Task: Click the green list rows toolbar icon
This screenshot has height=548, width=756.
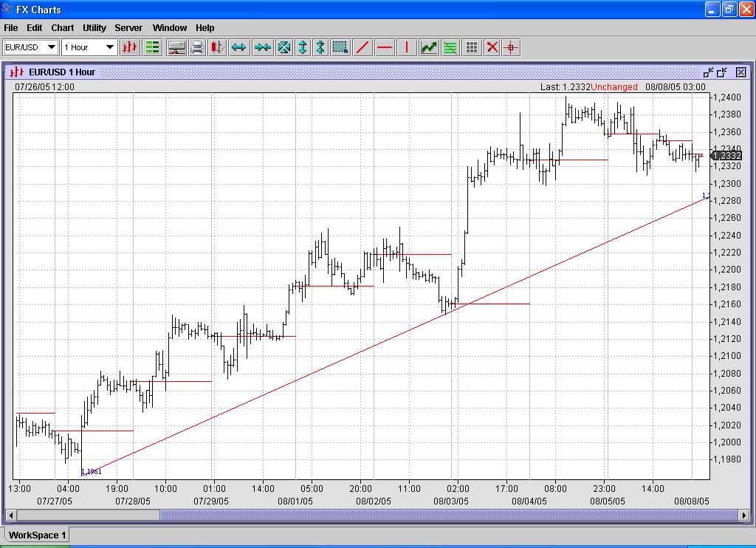Action: (x=152, y=47)
